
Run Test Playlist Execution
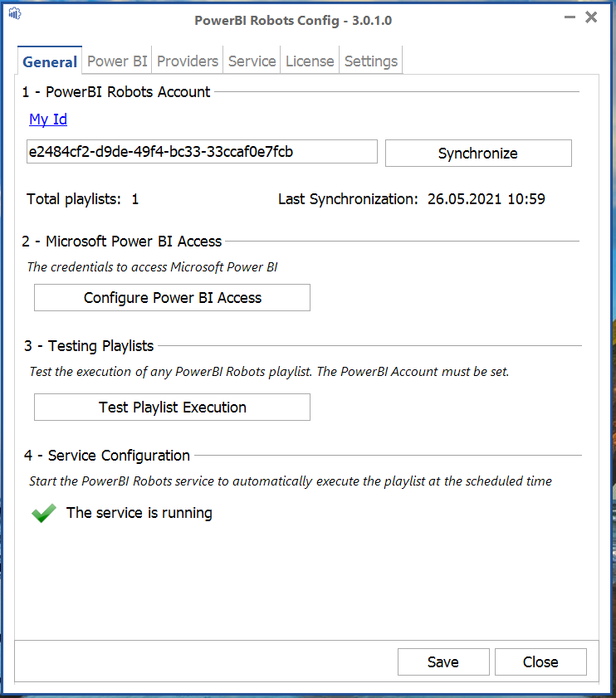click(173, 407)
